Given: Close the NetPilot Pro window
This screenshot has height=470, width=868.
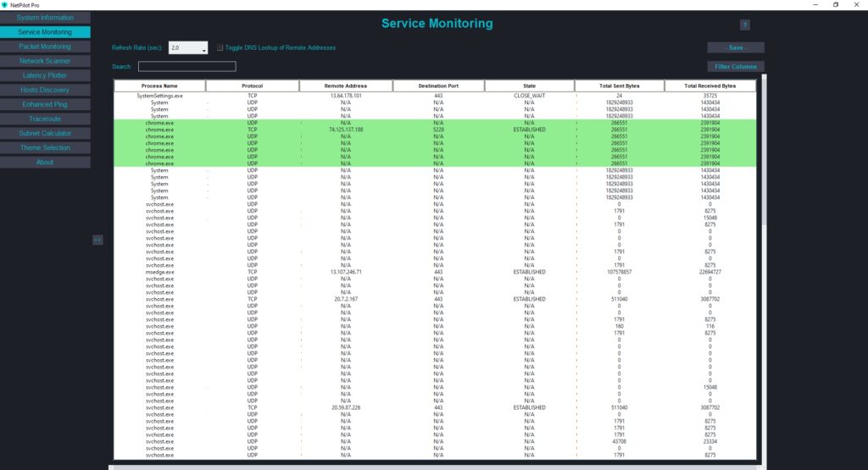Looking at the screenshot, I should 856,4.
